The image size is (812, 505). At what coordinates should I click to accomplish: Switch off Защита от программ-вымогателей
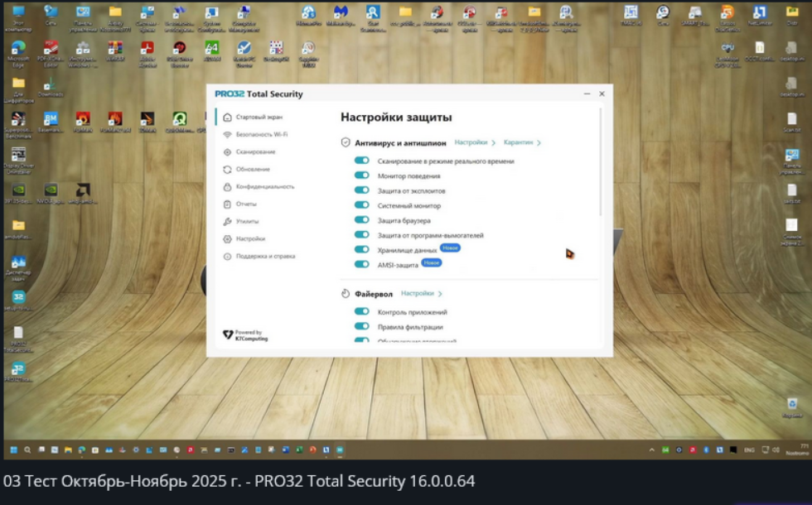[361, 235]
